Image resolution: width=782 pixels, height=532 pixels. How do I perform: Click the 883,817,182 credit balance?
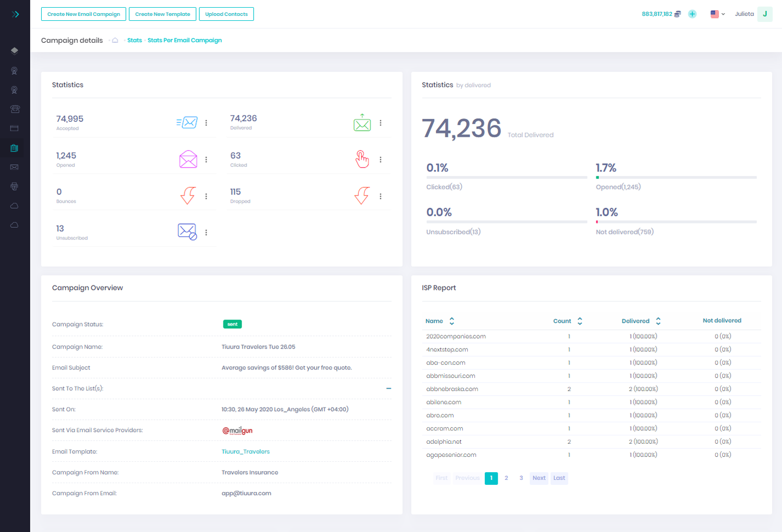coord(657,14)
